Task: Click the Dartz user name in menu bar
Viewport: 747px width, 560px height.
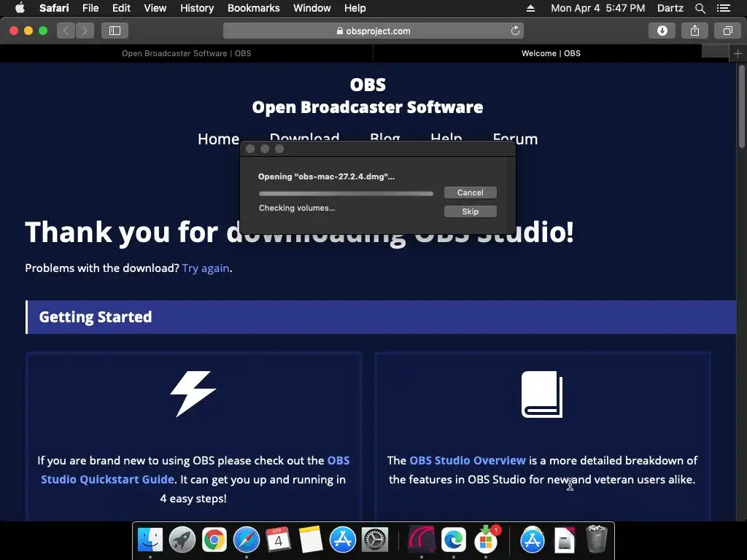Action: coord(670,8)
